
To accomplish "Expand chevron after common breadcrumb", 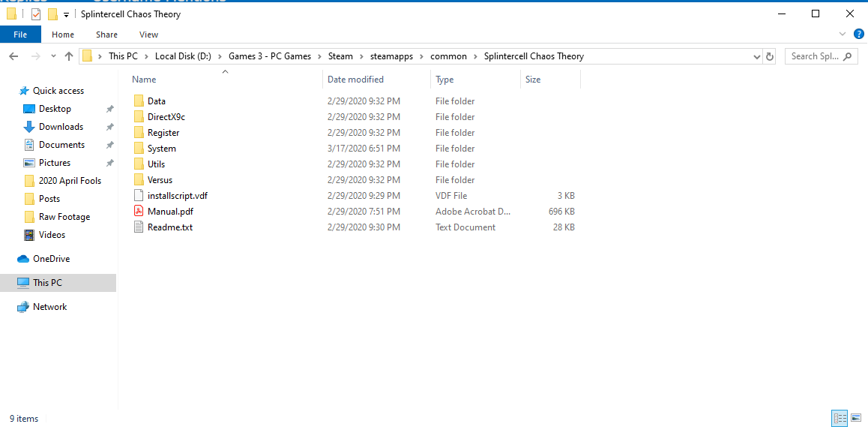I will (x=475, y=56).
